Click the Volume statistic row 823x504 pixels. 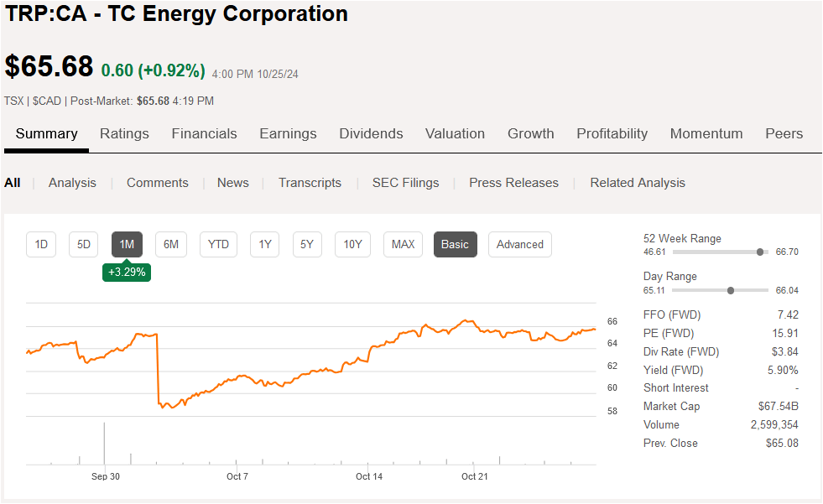723,424
